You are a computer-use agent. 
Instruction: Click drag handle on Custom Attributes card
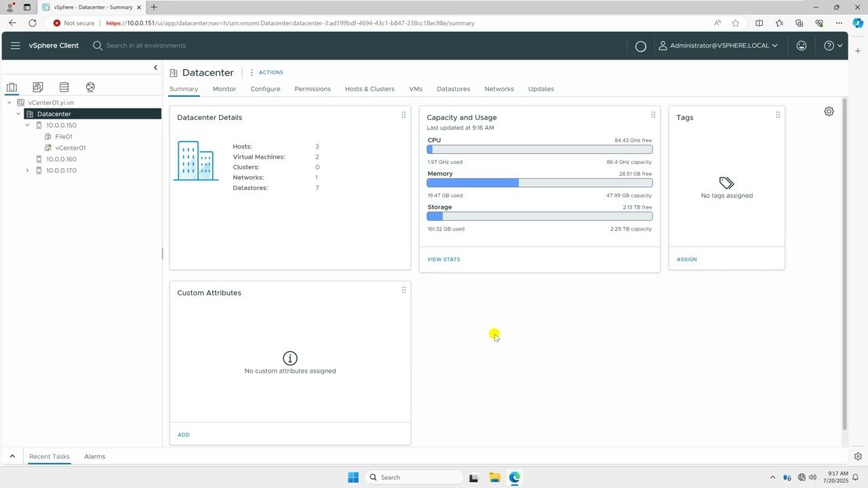[403, 290]
